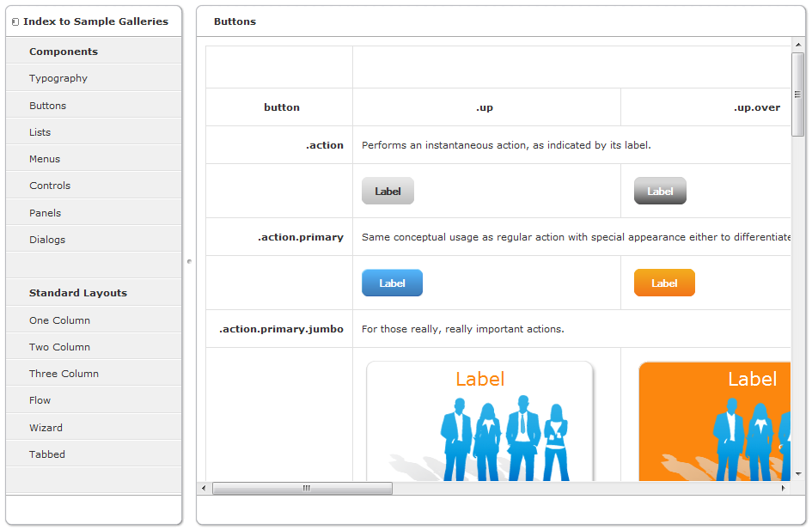Click the '.action.primary.jumbo' row label
The width and height of the screenshot is (812, 530).
click(x=281, y=329)
